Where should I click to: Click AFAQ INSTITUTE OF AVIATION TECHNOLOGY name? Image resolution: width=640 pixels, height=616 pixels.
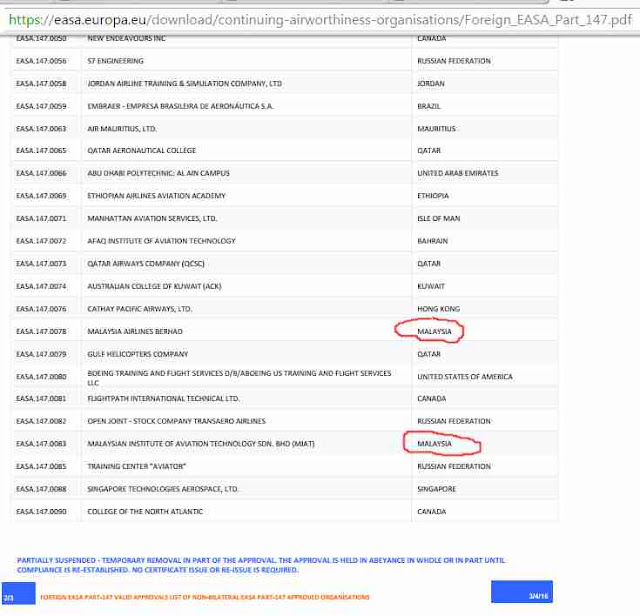(161, 241)
